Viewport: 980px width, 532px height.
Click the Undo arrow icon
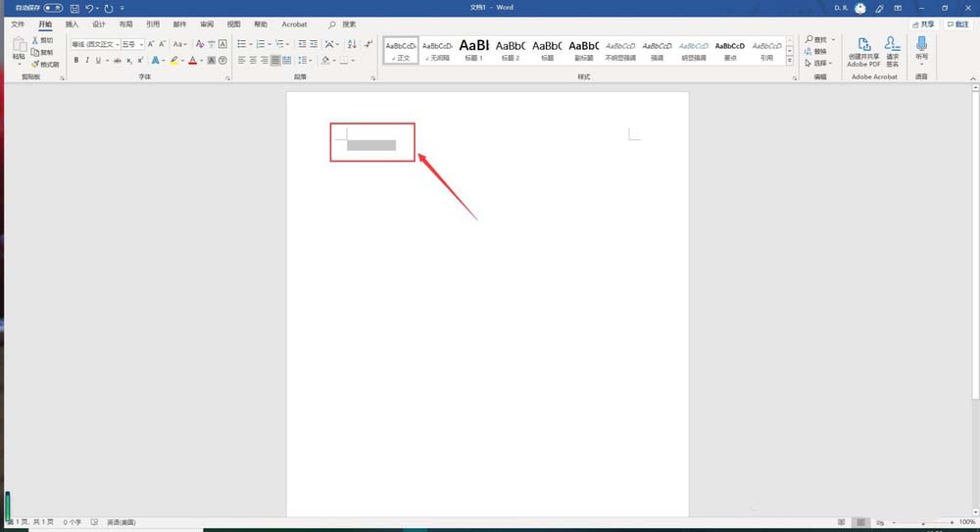click(x=89, y=8)
